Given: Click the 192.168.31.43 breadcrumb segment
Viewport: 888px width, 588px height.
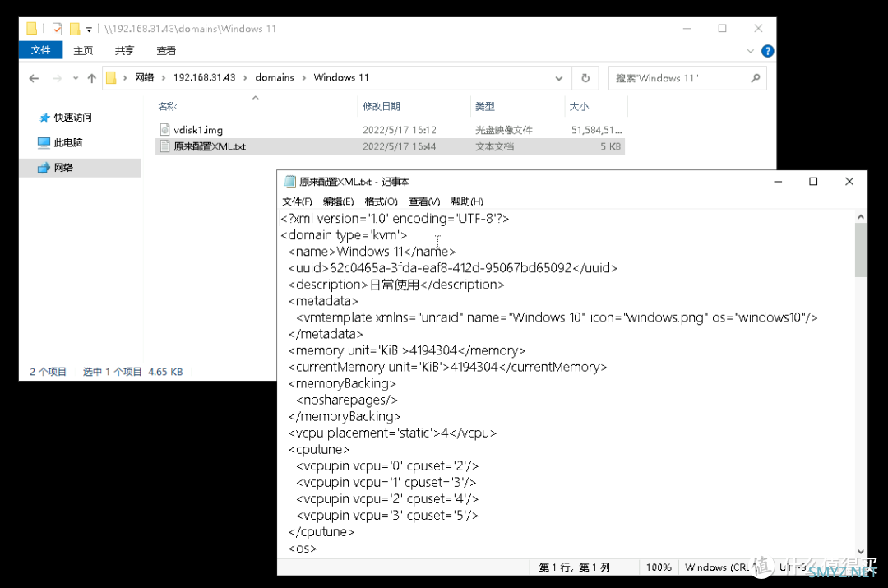Looking at the screenshot, I should (x=204, y=77).
